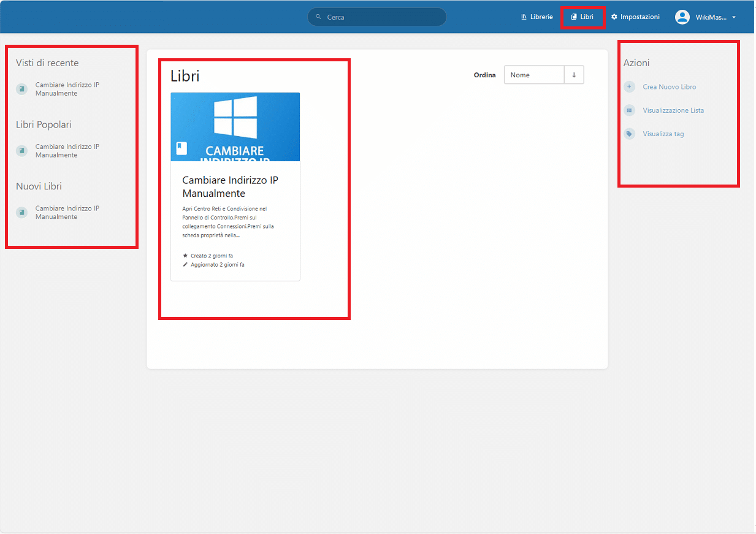Open Impostazioni settings
This screenshot has height=534, width=756.
(635, 17)
